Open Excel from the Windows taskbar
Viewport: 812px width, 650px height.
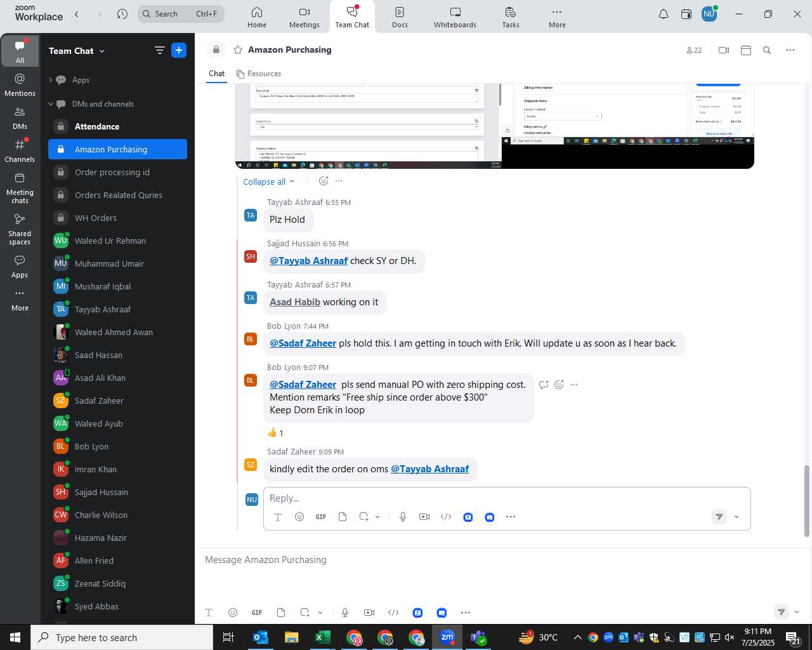click(x=322, y=637)
